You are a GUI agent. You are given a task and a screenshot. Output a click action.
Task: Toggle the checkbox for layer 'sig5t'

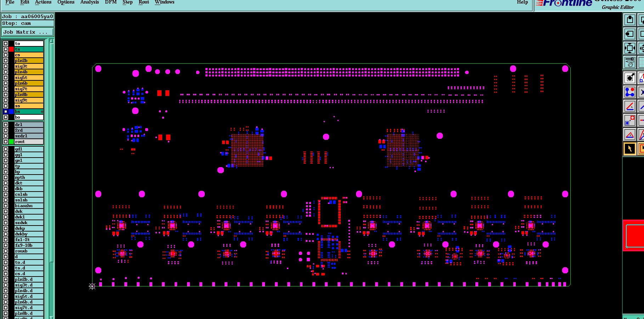tap(6, 78)
